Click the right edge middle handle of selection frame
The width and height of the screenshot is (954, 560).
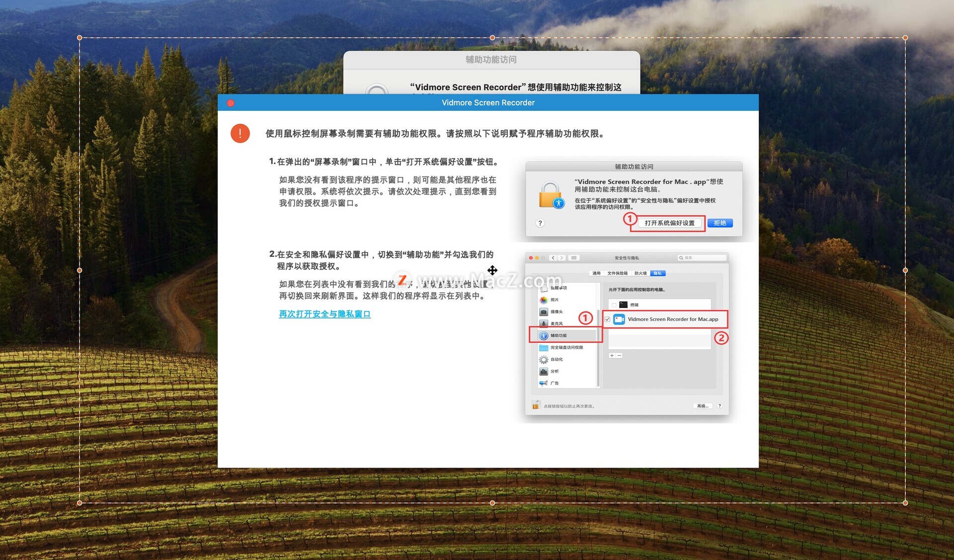pos(905,270)
